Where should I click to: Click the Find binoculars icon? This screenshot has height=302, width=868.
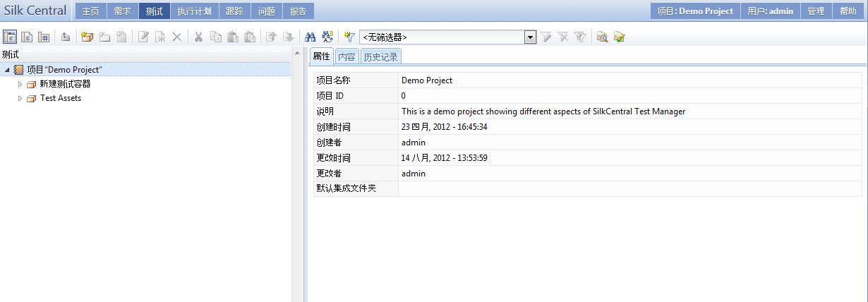[310, 37]
